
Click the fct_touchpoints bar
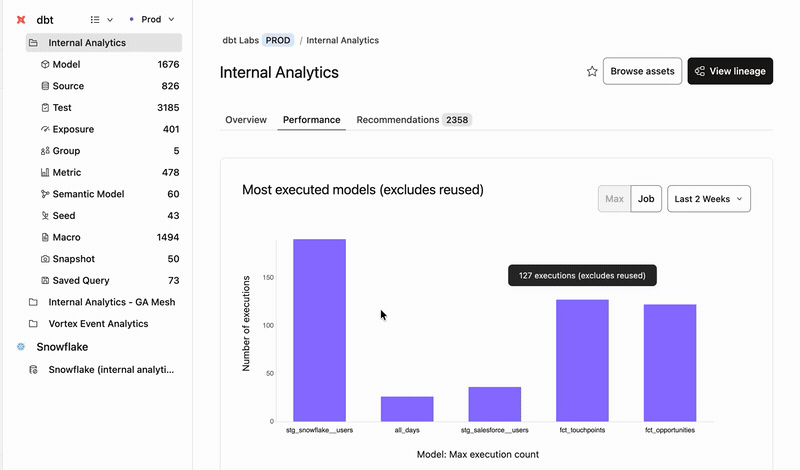click(x=582, y=360)
